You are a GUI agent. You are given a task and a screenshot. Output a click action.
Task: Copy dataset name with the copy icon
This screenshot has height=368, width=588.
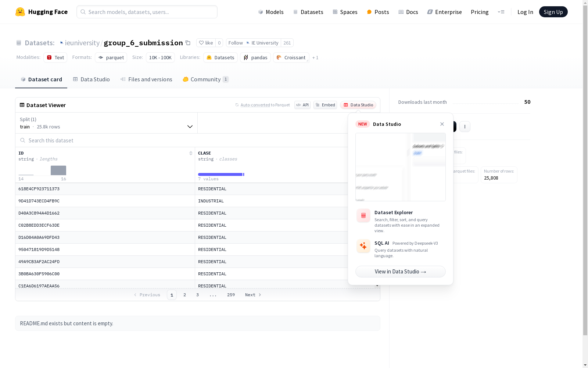(x=188, y=43)
